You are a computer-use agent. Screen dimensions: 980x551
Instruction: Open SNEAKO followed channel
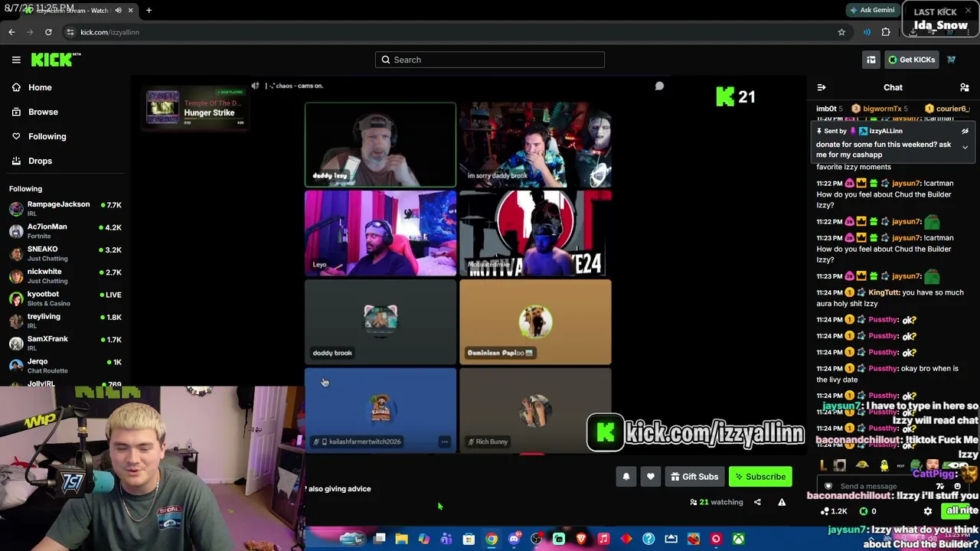click(x=66, y=253)
